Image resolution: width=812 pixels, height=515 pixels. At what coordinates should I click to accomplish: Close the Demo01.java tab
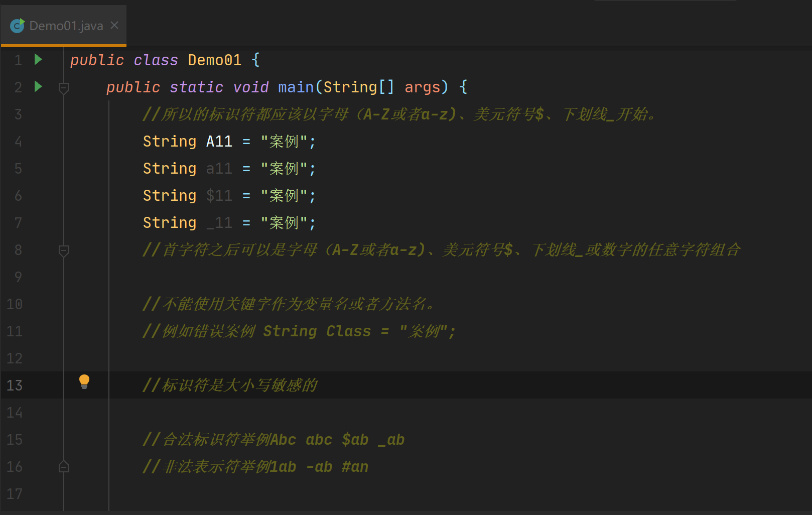click(114, 25)
